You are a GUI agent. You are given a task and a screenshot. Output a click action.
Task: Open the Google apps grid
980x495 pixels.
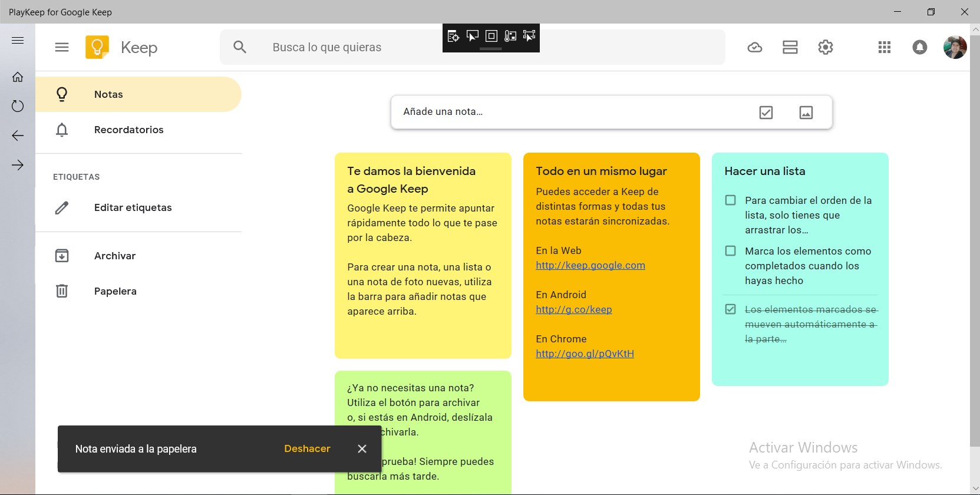[885, 47]
